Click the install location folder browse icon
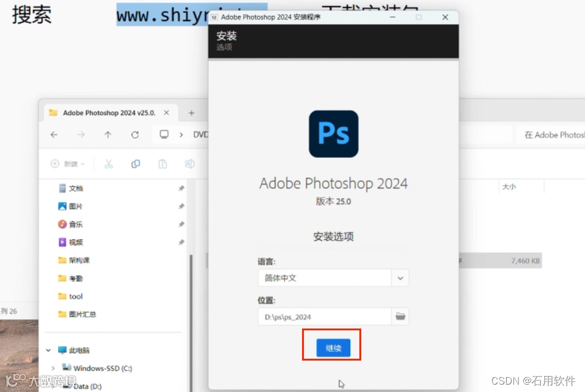Screen dimensions: 585x392 click(400, 316)
